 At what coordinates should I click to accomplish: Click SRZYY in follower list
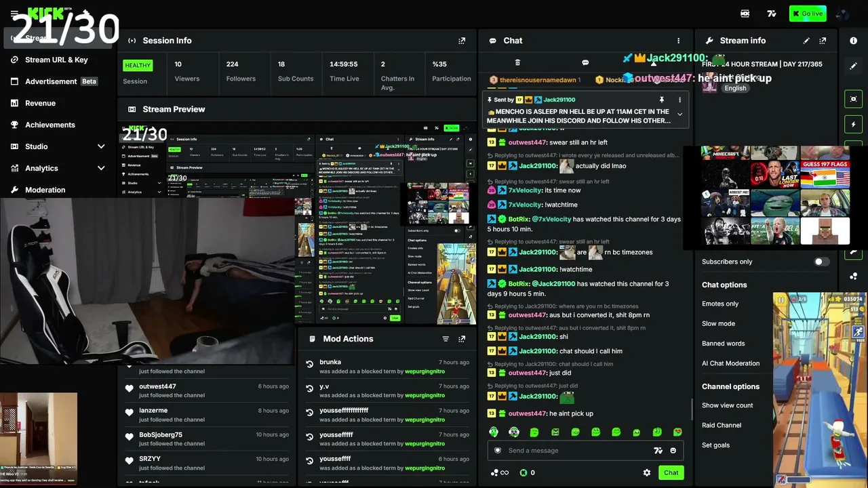tap(150, 459)
